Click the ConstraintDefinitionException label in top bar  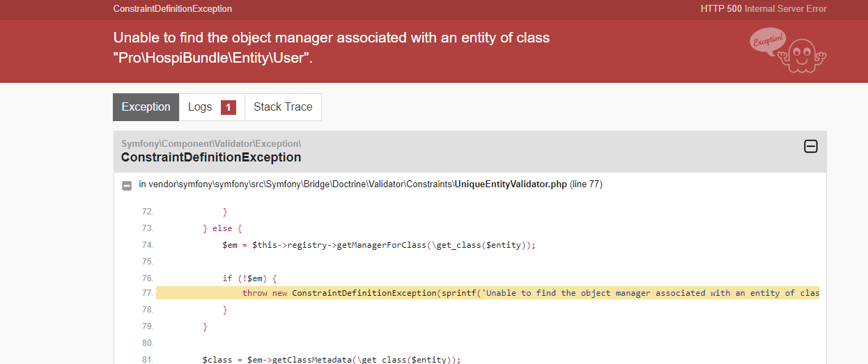173,9
